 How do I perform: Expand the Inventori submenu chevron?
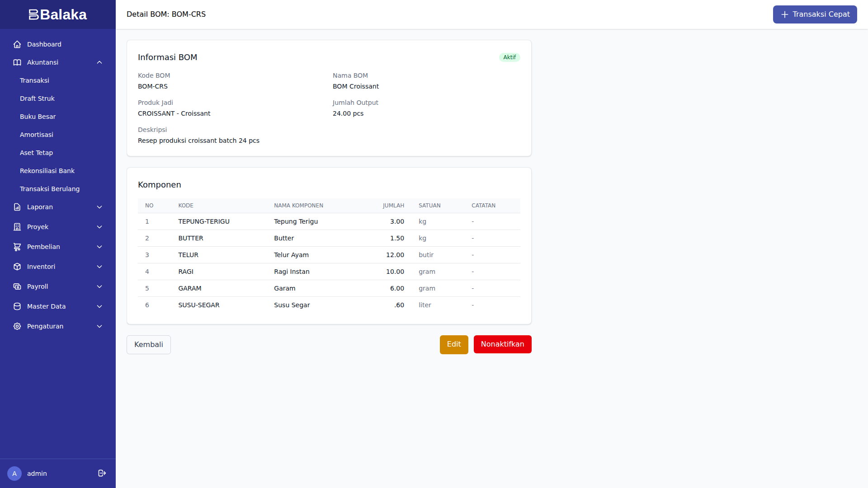pos(99,267)
